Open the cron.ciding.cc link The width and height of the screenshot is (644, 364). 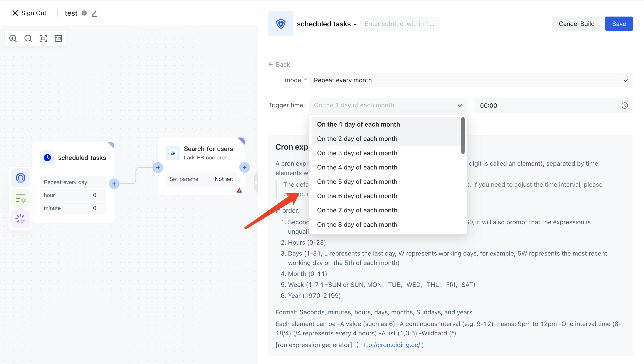(x=390, y=345)
